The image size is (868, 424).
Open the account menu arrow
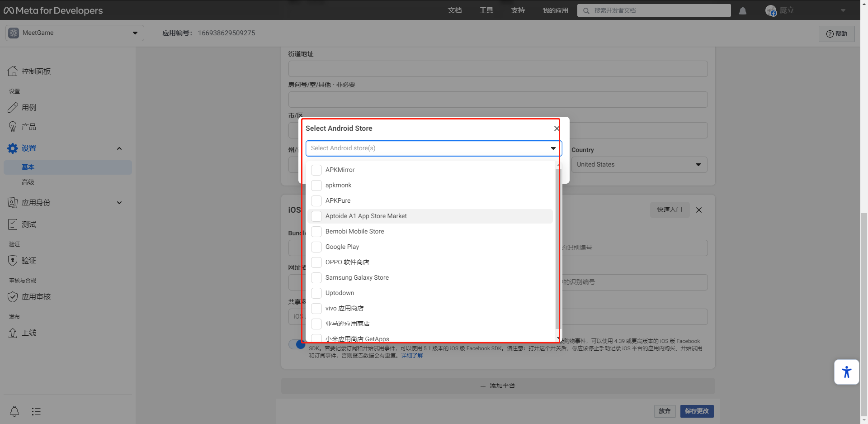[843, 10]
